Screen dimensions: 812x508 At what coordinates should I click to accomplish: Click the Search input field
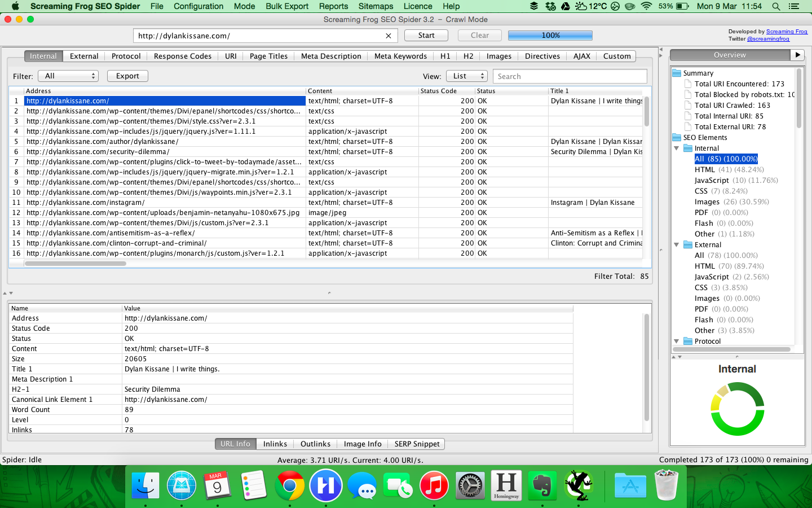tap(570, 76)
